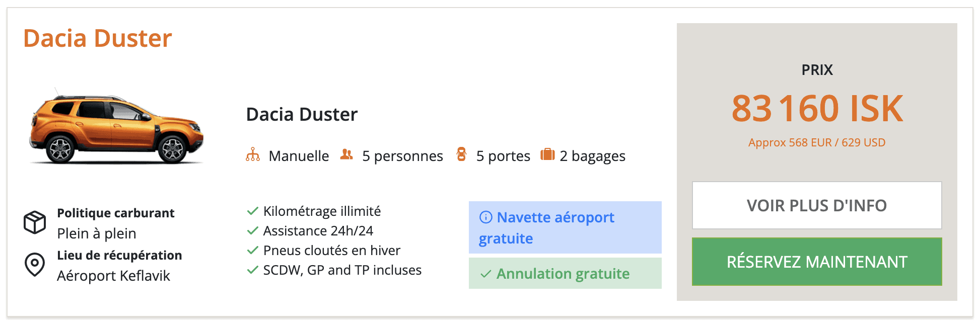Click the pickup location pin icon
Screen dimensions: 980x324
click(x=35, y=264)
